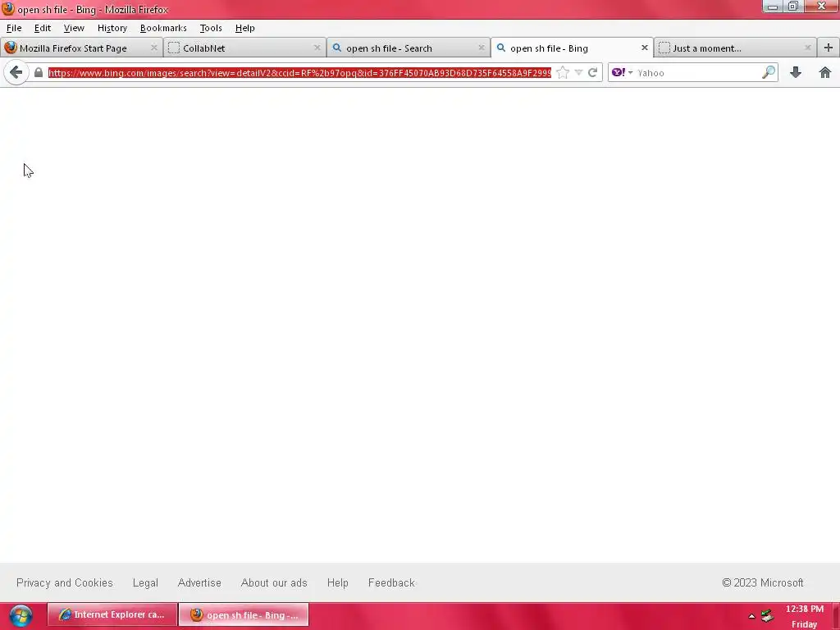This screenshot has height=630, width=840.
Task: Close the CollabNet tab
Action: tap(317, 48)
